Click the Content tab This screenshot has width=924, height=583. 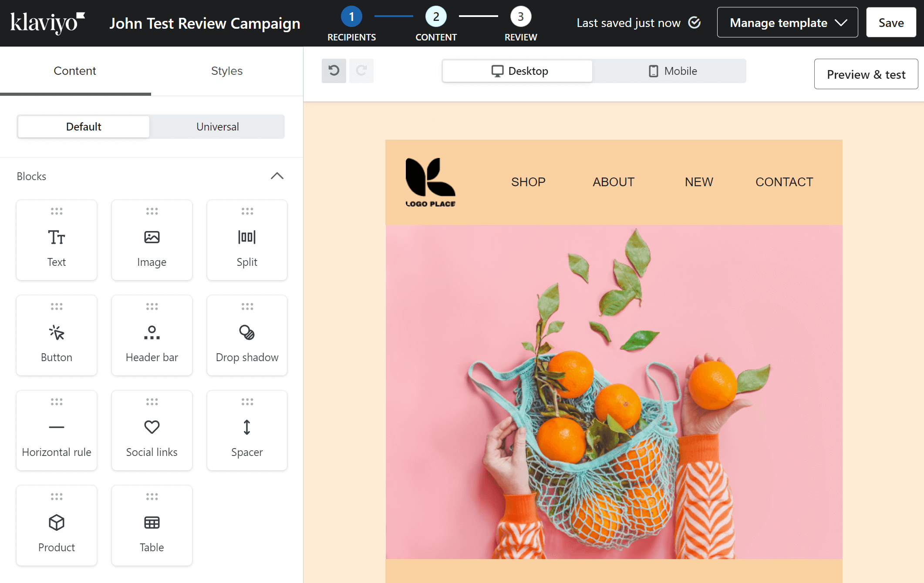point(74,70)
